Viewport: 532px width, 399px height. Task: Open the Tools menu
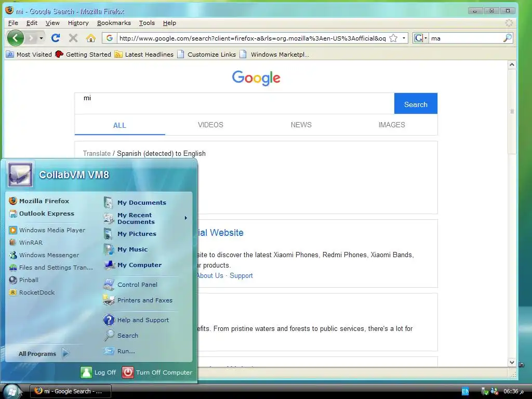coord(147,23)
